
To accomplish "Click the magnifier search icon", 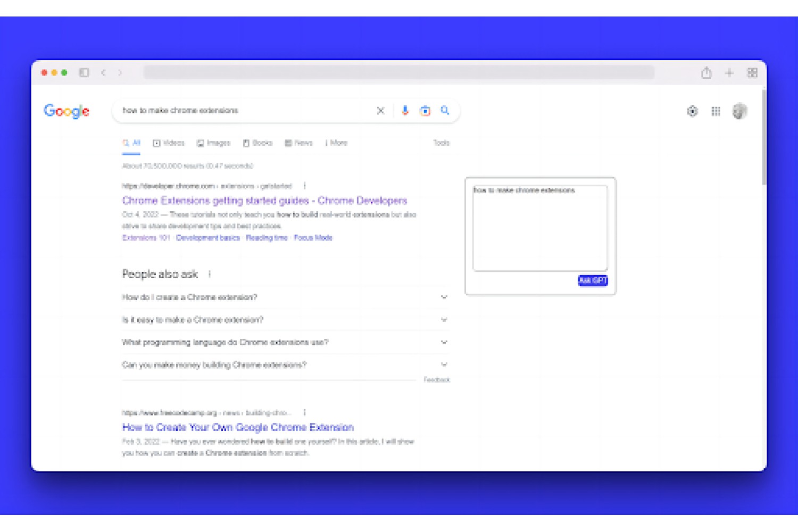I will pyautogui.click(x=445, y=110).
